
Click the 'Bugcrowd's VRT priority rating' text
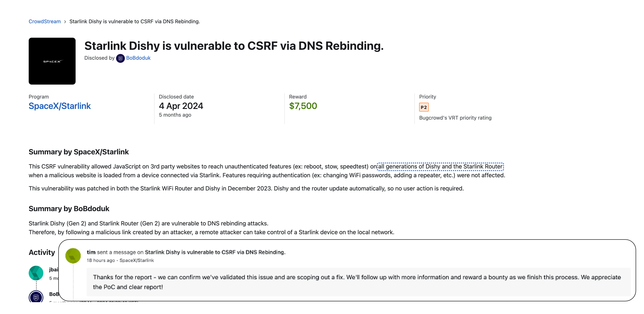point(455,118)
